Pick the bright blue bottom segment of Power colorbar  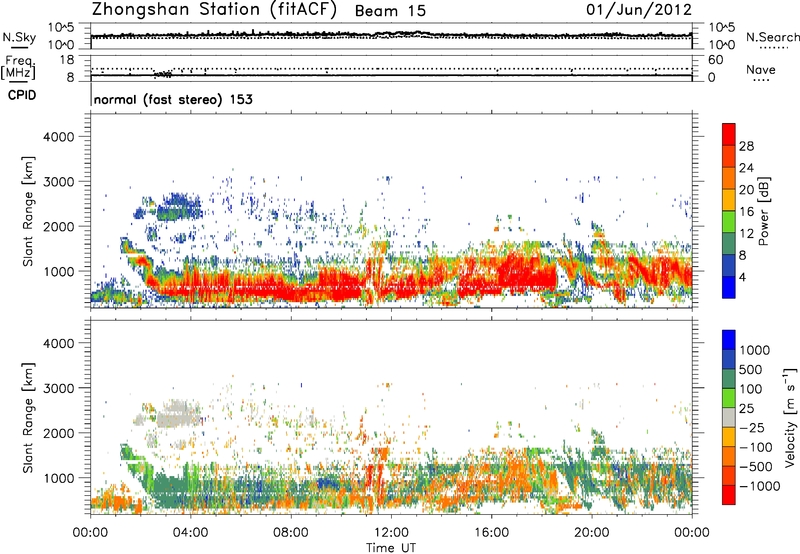click(x=729, y=287)
